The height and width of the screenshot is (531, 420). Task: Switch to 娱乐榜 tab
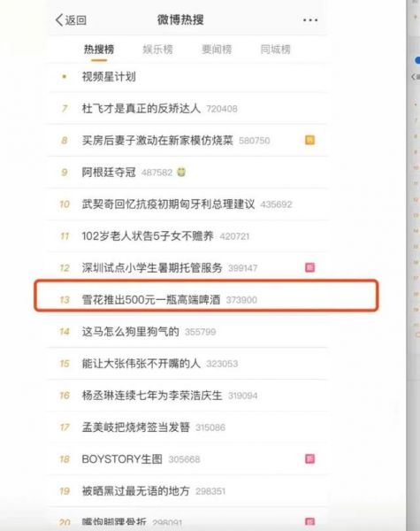click(x=157, y=50)
